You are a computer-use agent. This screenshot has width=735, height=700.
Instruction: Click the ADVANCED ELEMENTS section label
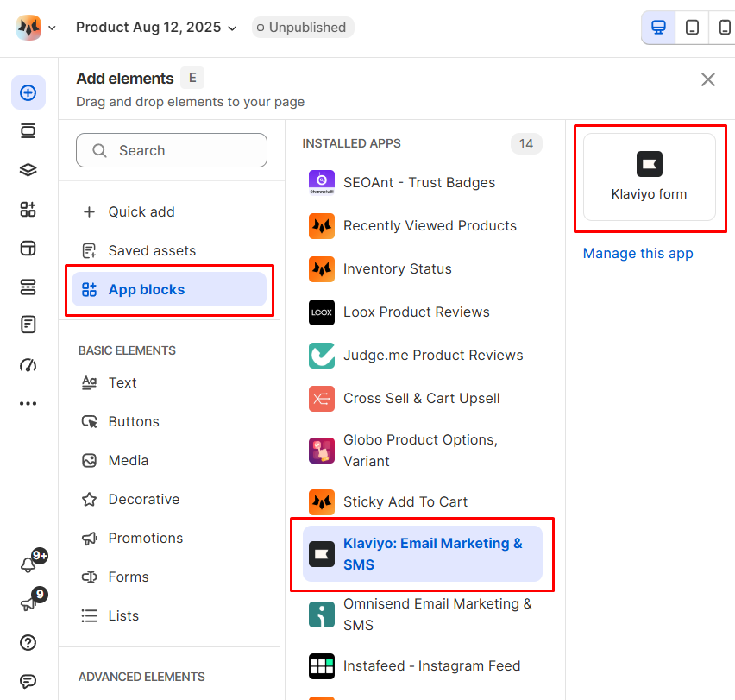141,677
